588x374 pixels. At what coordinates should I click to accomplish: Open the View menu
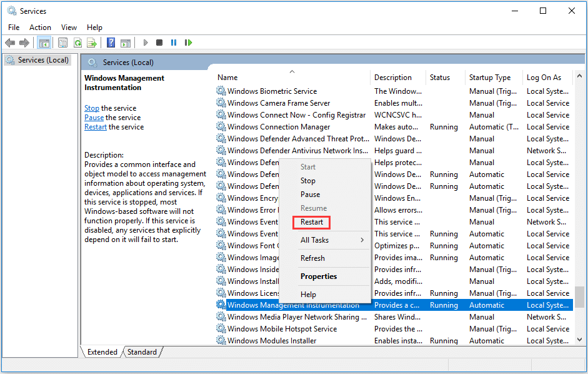pos(69,28)
